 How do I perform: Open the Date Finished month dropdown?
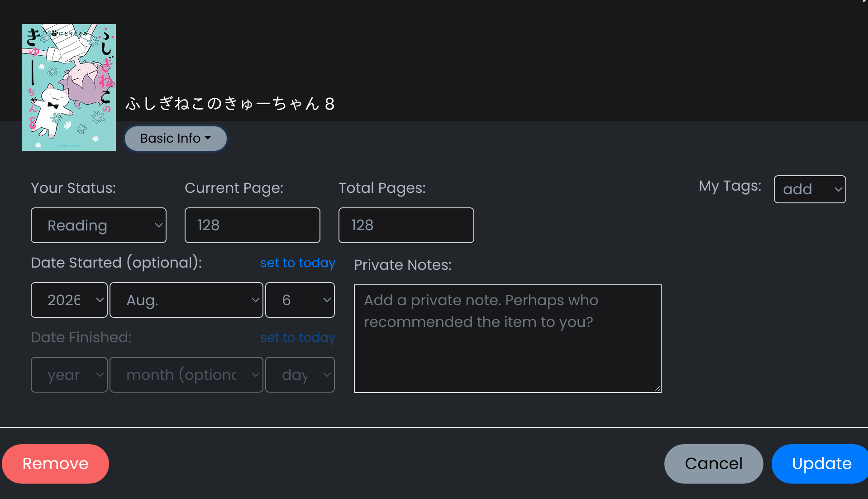click(186, 375)
